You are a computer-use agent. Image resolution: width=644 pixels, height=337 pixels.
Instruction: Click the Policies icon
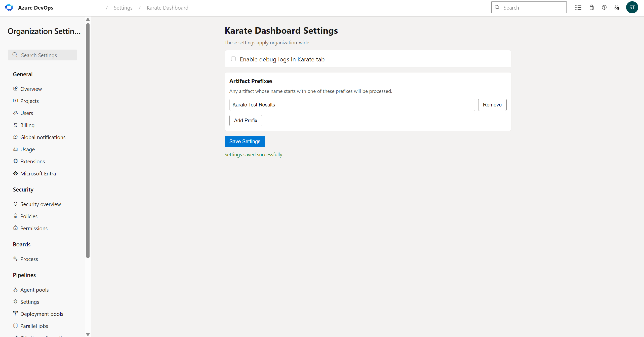15,216
